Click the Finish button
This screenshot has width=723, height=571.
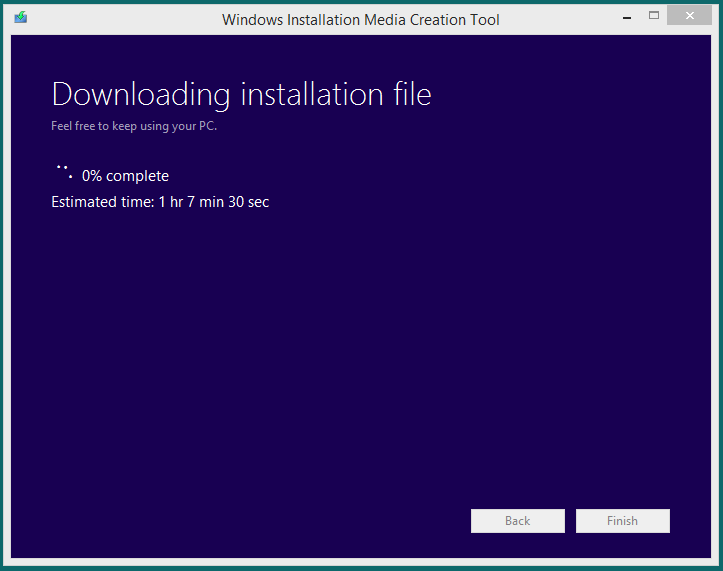[x=622, y=521]
